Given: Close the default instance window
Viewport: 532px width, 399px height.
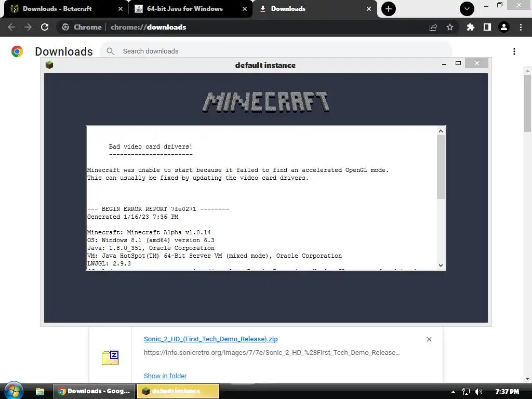Looking at the screenshot, I should 477,63.
